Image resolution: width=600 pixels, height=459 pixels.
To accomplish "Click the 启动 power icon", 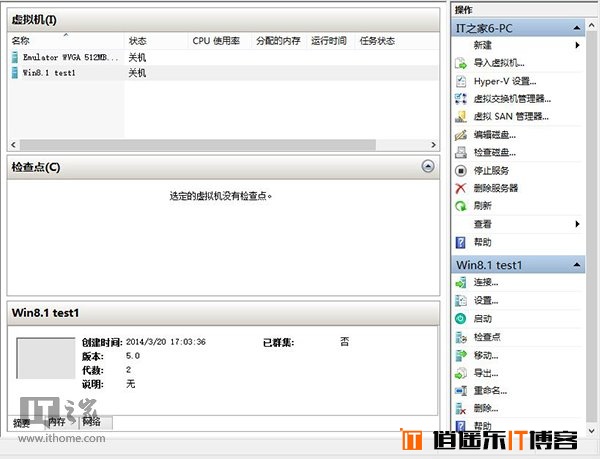I will [461, 319].
